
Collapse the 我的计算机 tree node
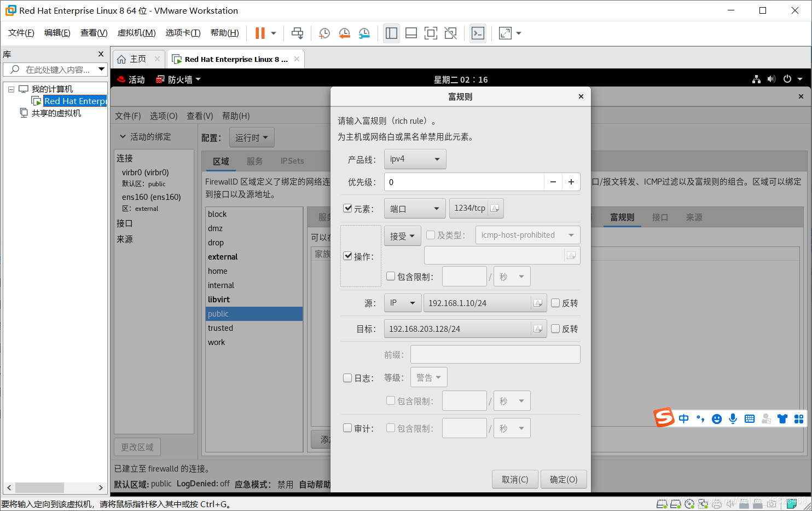click(x=11, y=89)
